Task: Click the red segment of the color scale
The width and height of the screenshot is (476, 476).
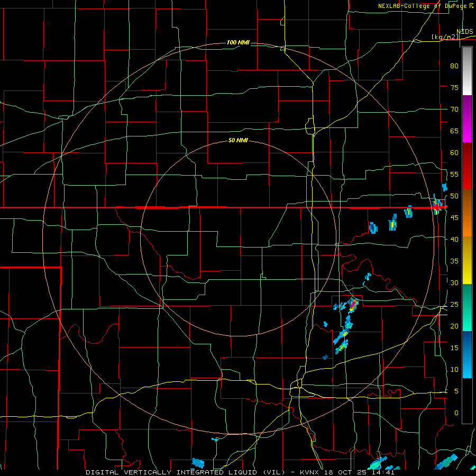Action: [x=467, y=166]
